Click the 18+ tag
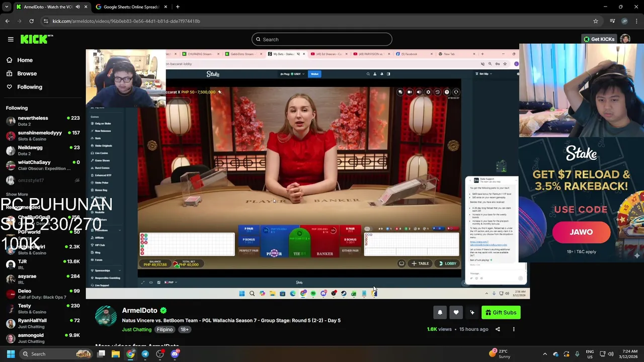The image size is (644, 362). pos(185,329)
